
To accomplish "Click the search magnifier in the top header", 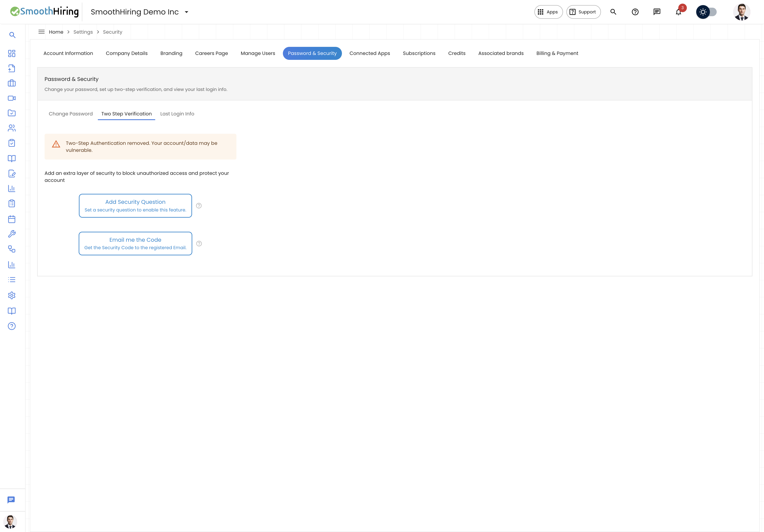I will tap(613, 12).
